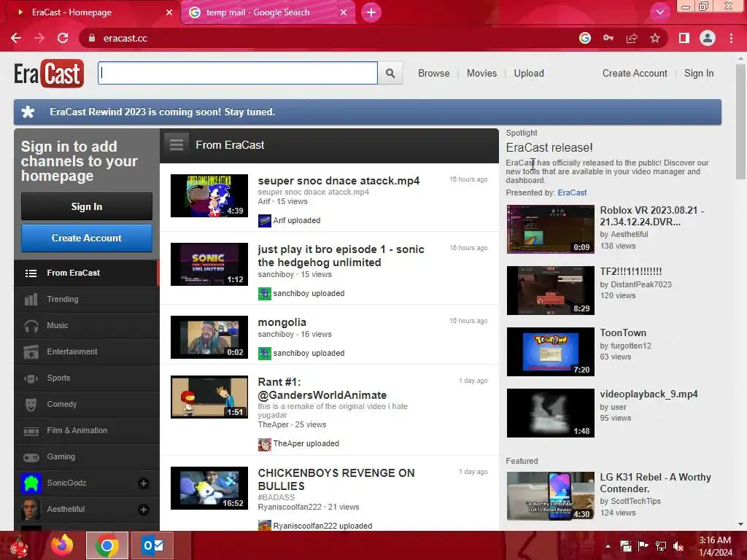This screenshot has width=747, height=560.
Task: Show hidden tray icons arrow
Action: (608, 546)
